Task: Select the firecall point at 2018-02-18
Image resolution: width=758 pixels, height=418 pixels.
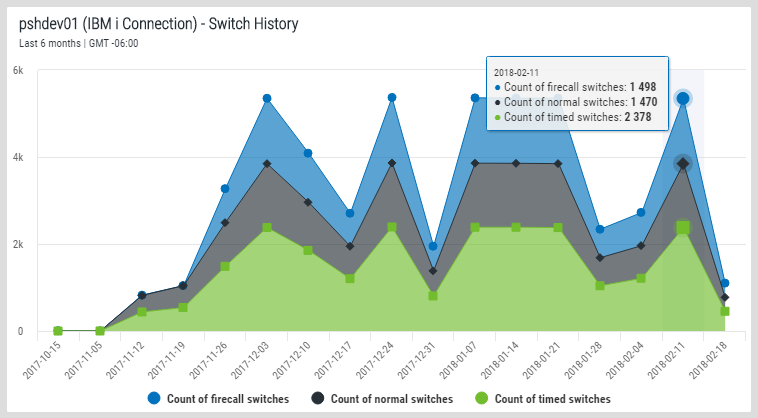Action: point(724,283)
